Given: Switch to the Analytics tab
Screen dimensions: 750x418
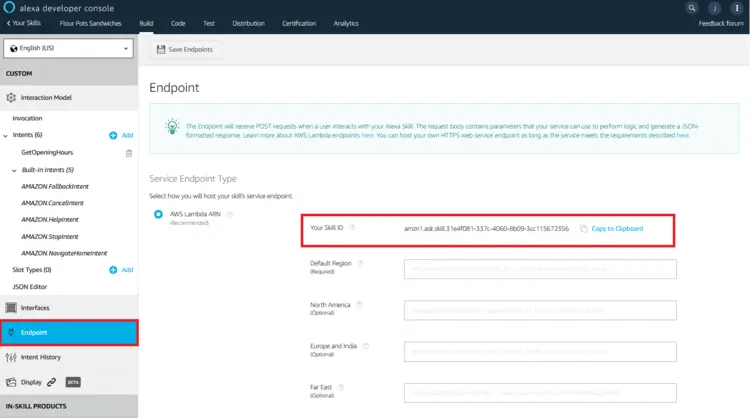Looking at the screenshot, I should 346,23.
